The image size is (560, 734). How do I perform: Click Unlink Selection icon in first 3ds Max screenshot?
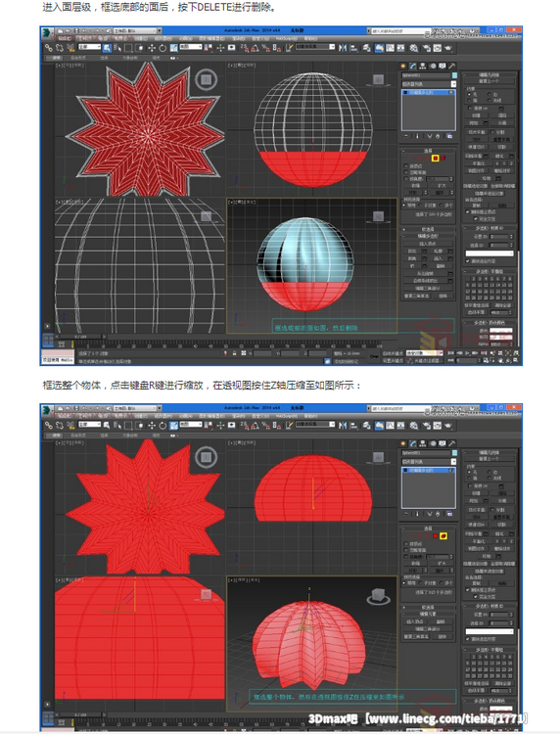pos(60,48)
